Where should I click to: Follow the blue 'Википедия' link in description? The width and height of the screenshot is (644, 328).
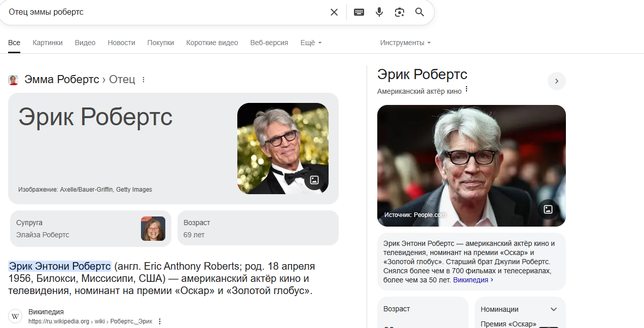tap(473, 280)
